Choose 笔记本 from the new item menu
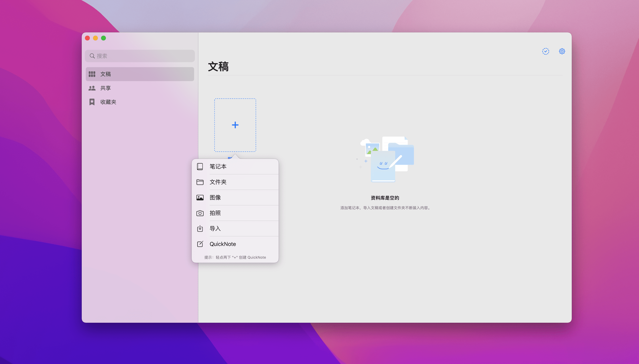 [x=218, y=166]
